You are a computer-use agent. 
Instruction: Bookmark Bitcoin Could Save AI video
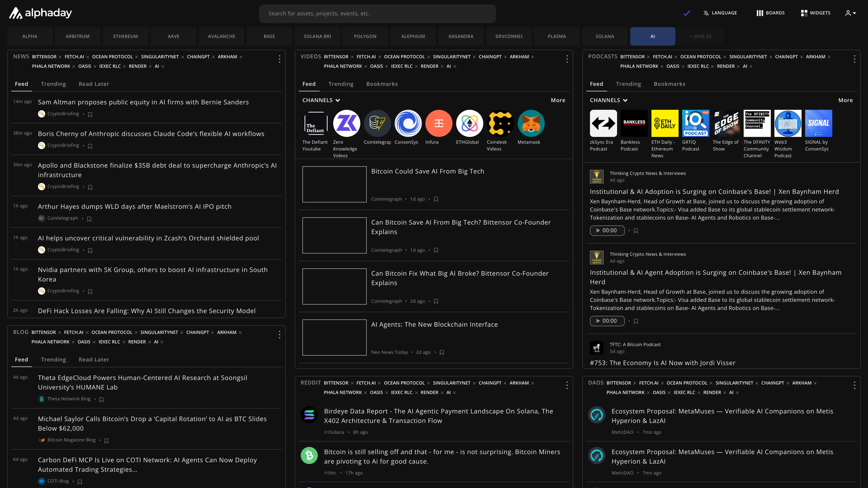436,199
